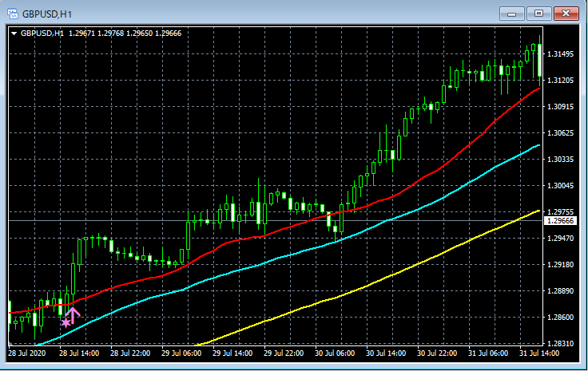Click the price scale label 1.31495
588x371 pixels.
pos(560,54)
